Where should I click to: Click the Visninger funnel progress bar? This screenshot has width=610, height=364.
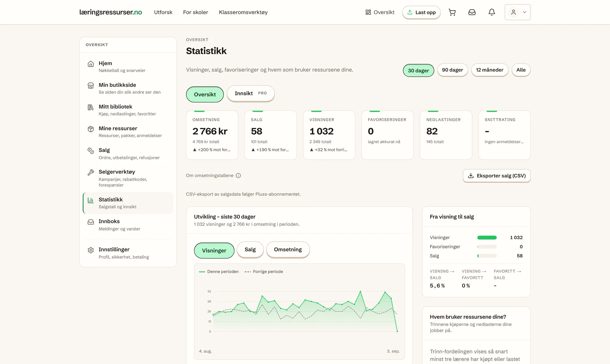click(x=487, y=238)
